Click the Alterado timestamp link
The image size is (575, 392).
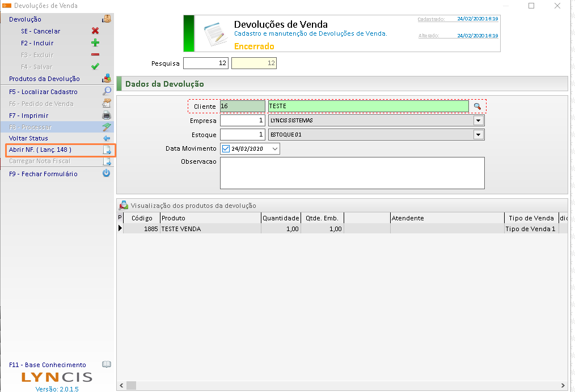point(477,36)
